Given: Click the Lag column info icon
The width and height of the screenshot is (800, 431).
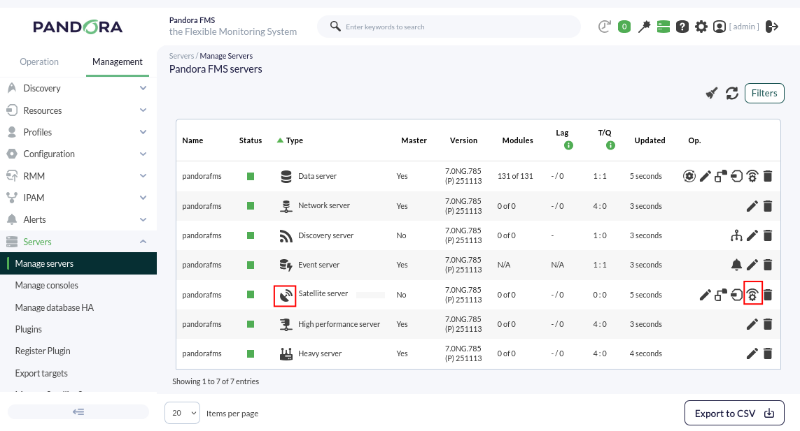Looking at the screenshot, I should tap(568, 145).
